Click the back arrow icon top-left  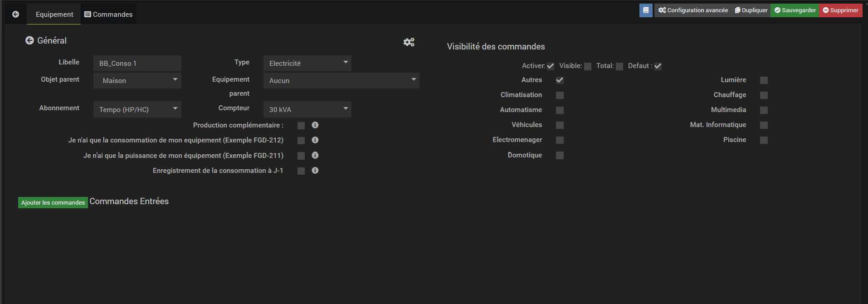click(x=16, y=14)
